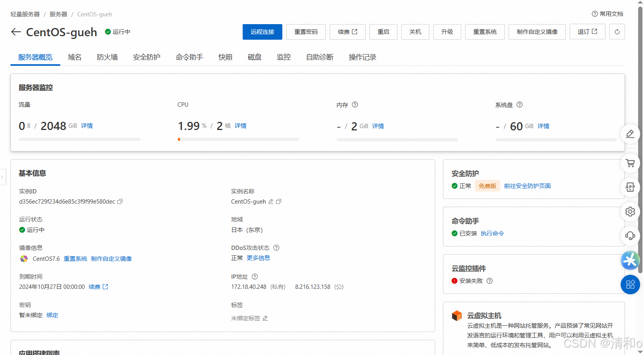Switch to the 防火墙 tab

point(107,57)
